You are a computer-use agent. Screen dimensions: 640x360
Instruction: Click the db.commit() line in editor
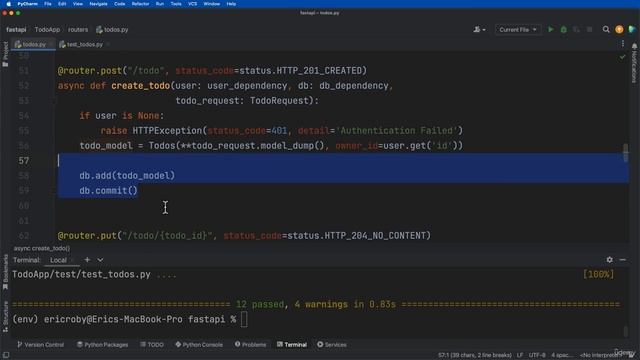[x=108, y=191]
